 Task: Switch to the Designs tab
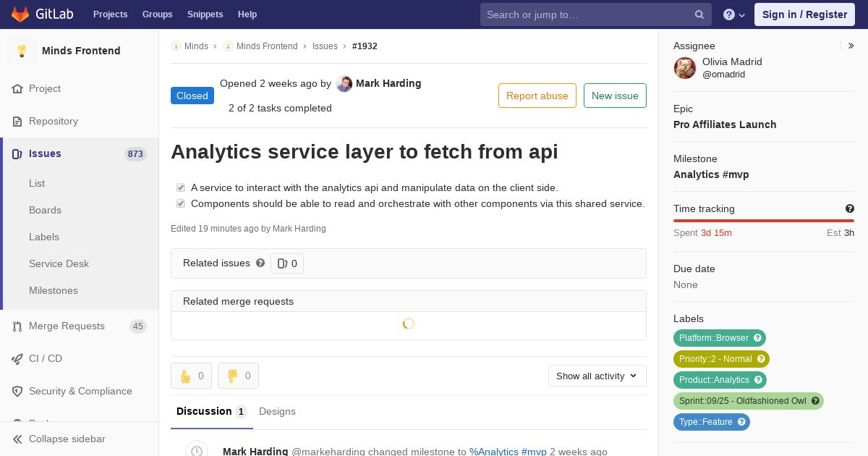point(277,411)
